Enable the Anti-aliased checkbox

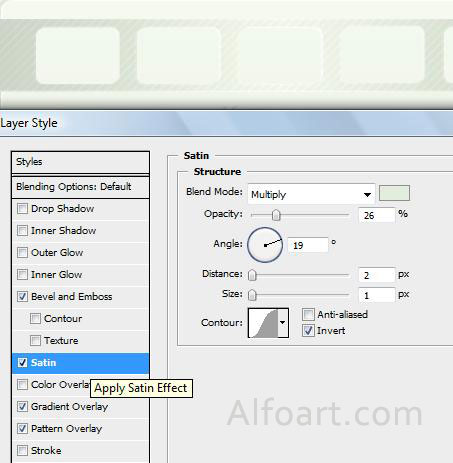coord(308,314)
